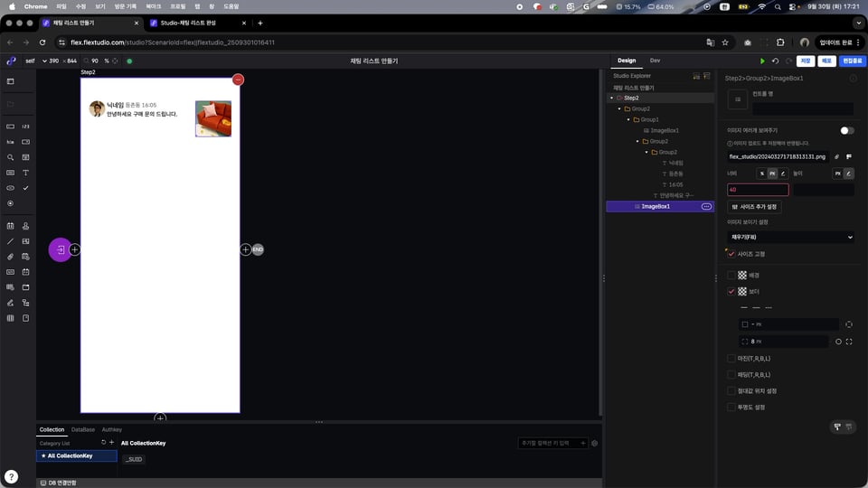Click the '사이즈 추가 설정' button

[754, 206]
